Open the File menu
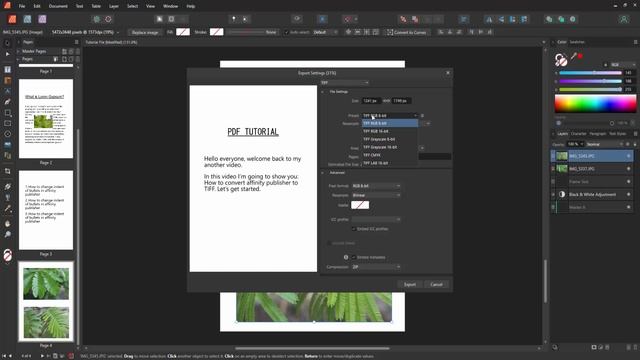This screenshot has height=360, width=640. click(22, 6)
